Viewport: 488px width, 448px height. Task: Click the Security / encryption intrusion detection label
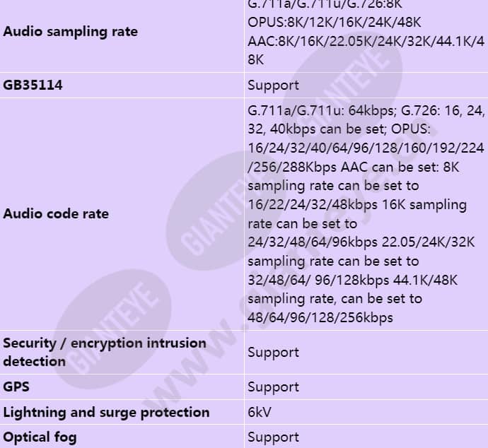click(105, 352)
